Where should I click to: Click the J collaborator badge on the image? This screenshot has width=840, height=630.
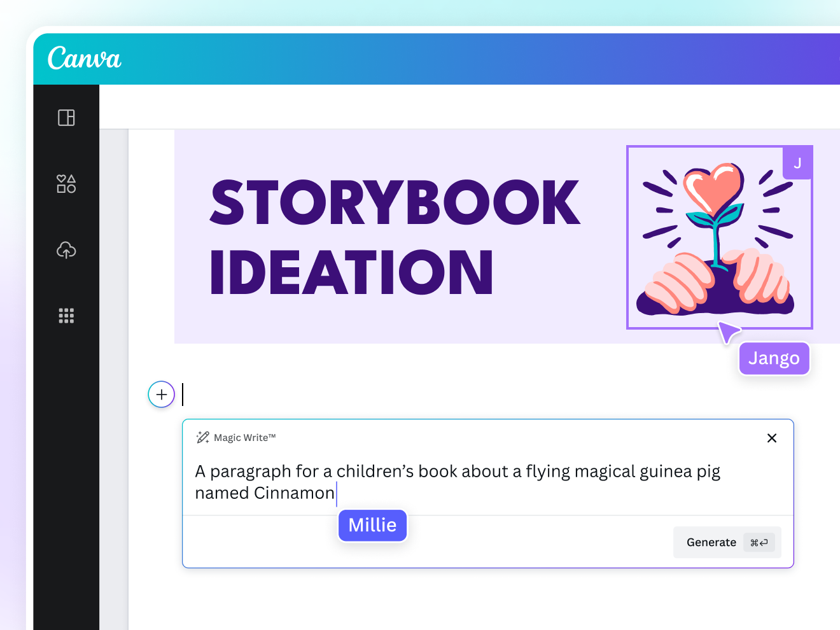(x=797, y=163)
